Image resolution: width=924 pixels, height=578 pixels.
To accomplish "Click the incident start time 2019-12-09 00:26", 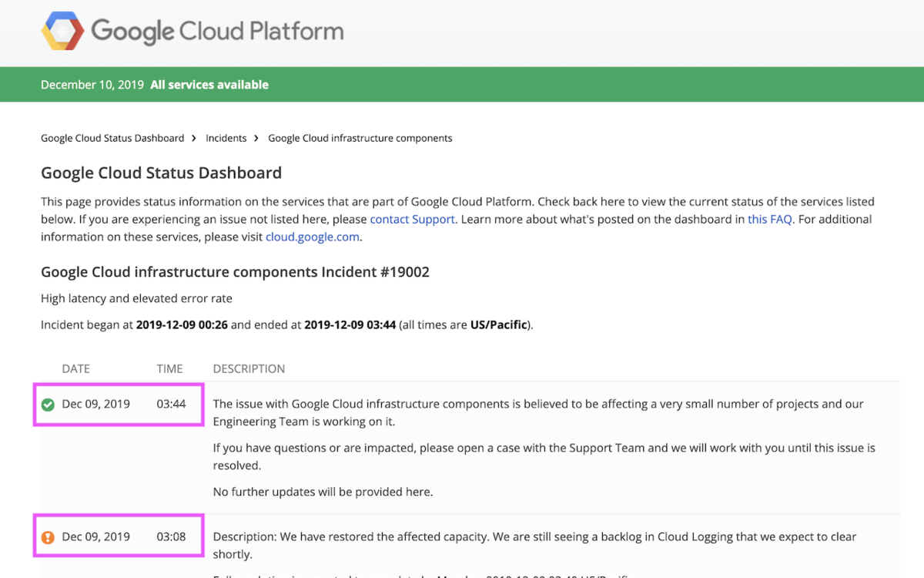I will pyautogui.click(x=182, y=324).
